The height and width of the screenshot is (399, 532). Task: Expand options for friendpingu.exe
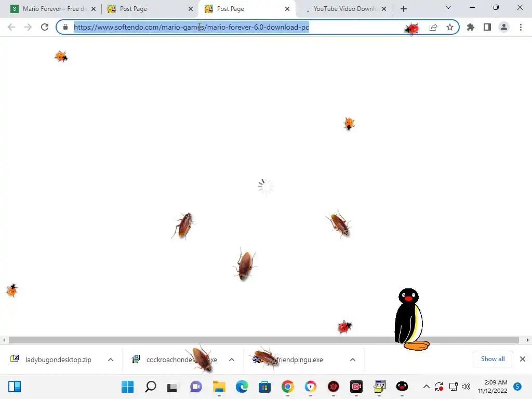point(353,360)
